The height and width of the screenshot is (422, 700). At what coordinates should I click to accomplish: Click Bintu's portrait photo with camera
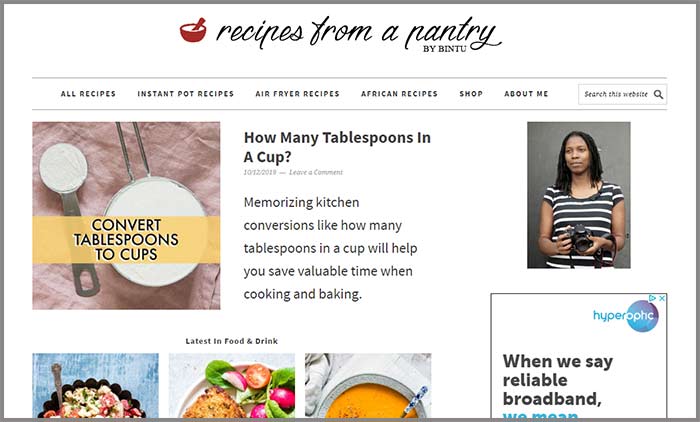coord(579,195)
